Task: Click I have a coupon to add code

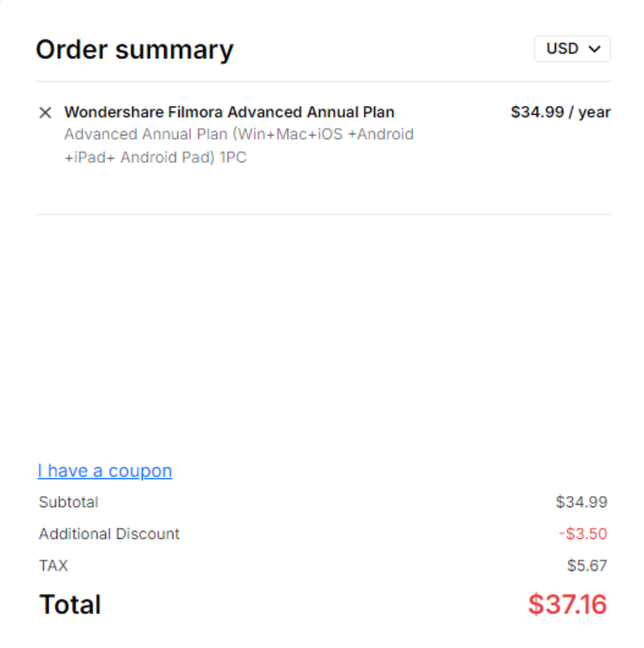Action: [x=104, y=470]
